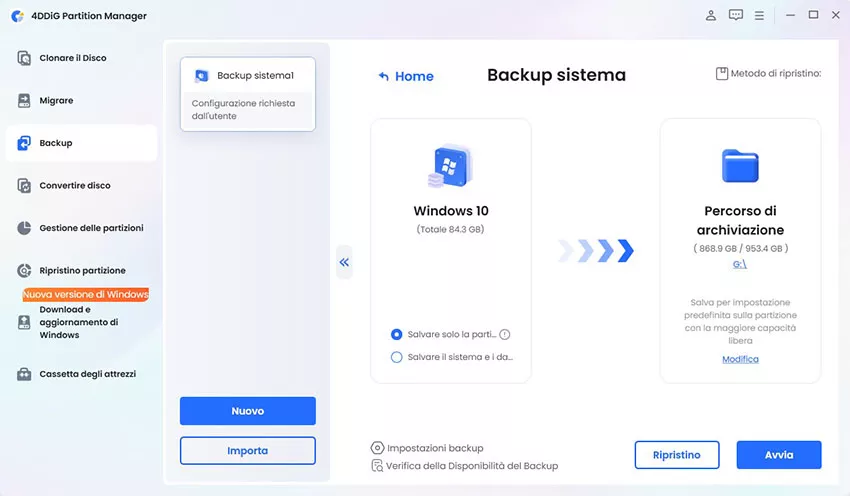
Task: Open the hamburger menu in title bar
Action: (759, 16)
